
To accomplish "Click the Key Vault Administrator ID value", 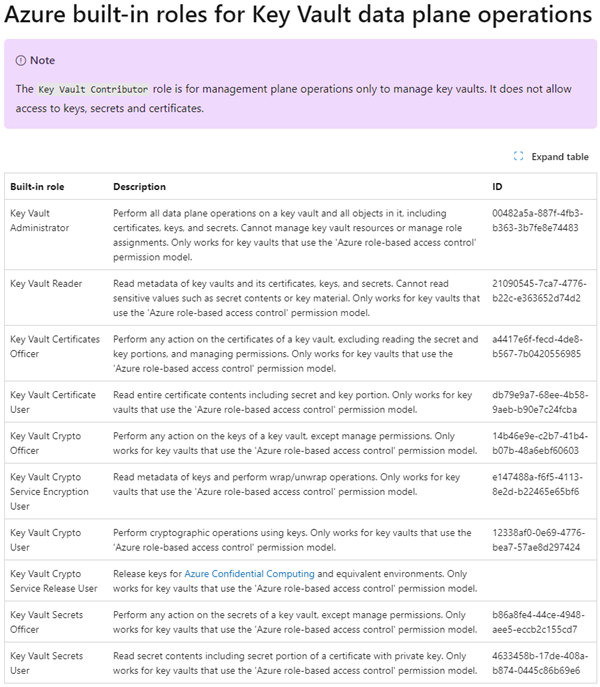I will 537,220.
